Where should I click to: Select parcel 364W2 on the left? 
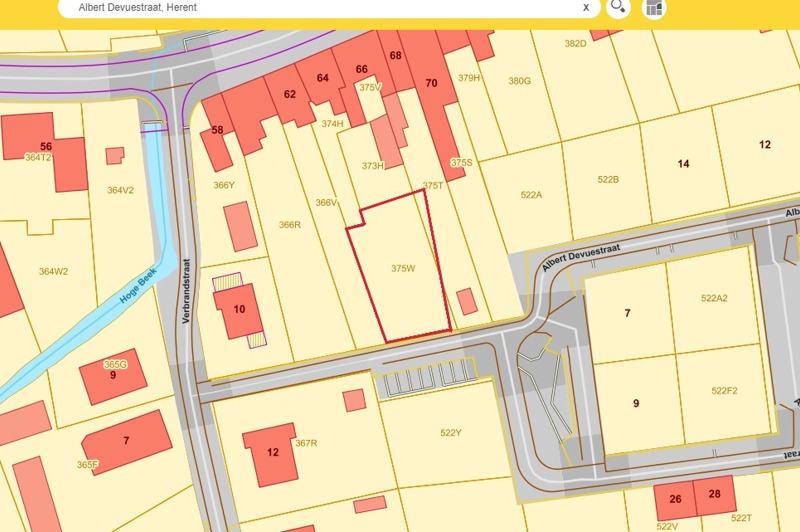pyautogui.click(x=53, y=271)
